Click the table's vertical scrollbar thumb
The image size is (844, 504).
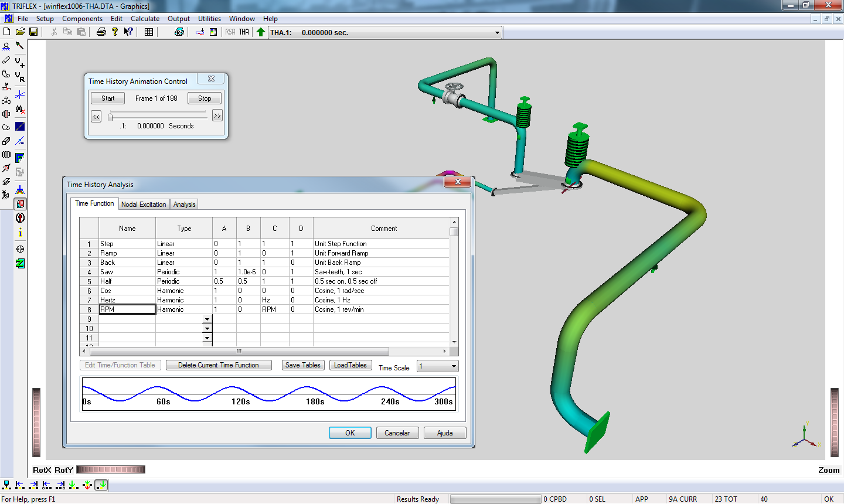tap(454, 231)
